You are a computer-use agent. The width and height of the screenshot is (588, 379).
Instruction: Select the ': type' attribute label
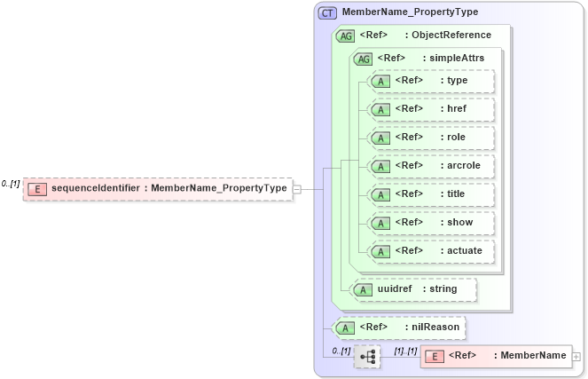point(454,80)
